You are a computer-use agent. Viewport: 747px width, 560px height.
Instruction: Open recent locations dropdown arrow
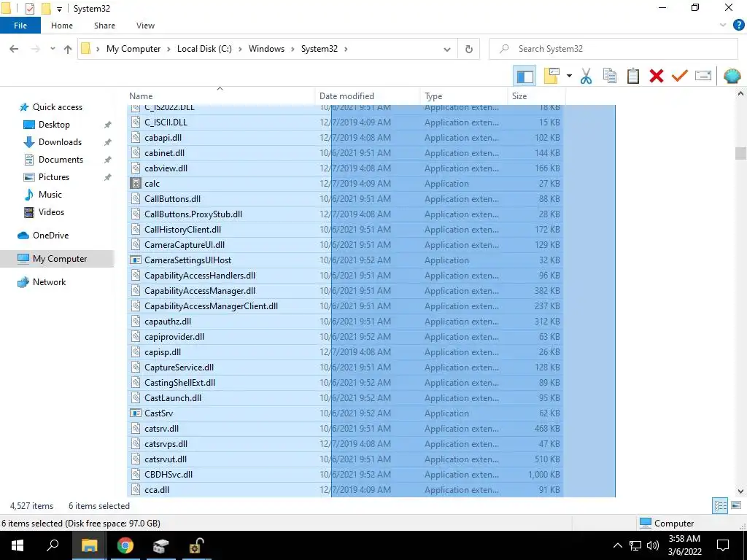(53, 49)
